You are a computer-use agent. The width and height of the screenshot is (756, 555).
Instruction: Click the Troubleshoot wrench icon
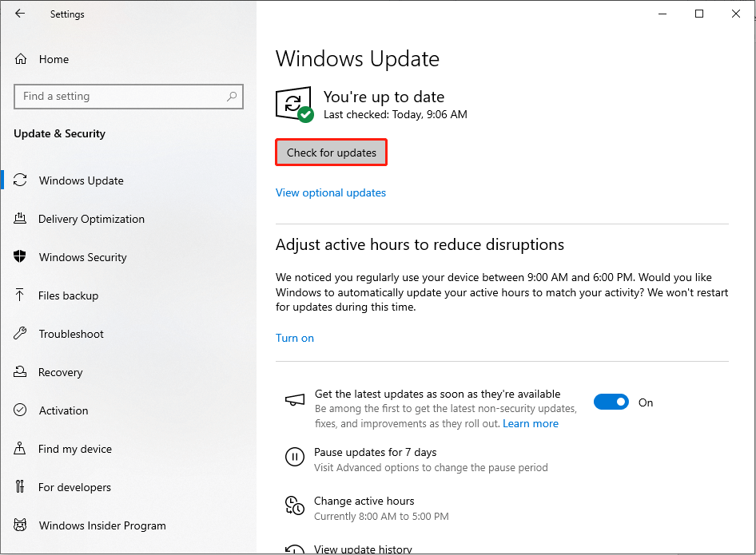pyautogui.click(x=21, y=334)
